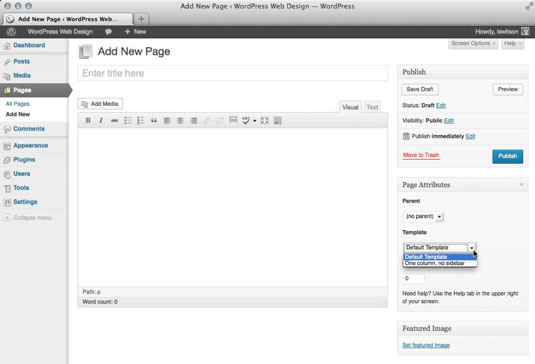Click the Settings menu icon

pyautogui.click(x=7, y=202)
